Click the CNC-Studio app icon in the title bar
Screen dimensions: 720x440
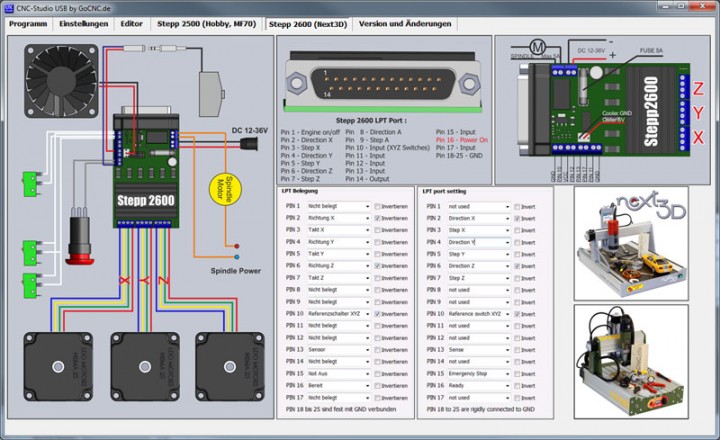9,8
